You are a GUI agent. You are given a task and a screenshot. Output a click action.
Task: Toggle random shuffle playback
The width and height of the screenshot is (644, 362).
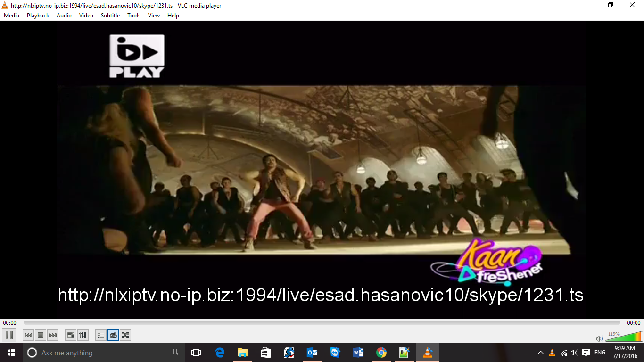pos(125,335)
